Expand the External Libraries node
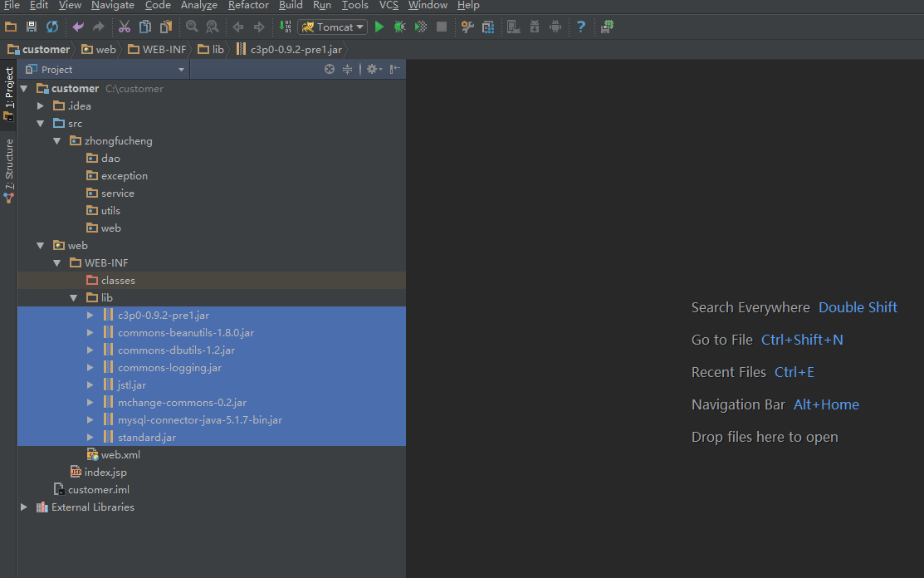924x578 pixels. click(24, 507)
